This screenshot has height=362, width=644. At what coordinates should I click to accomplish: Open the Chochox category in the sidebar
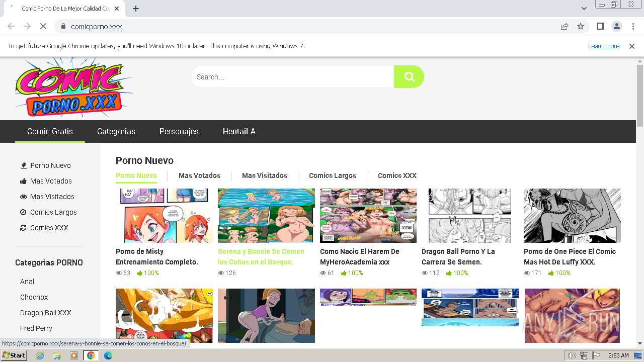click(x=34, y=297)
